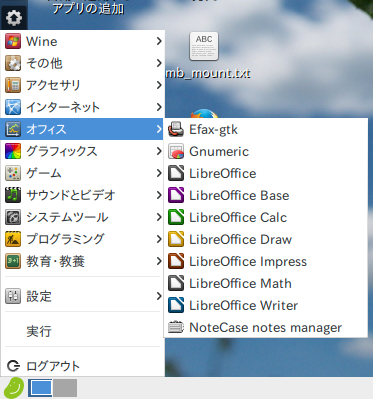The image size is (373, 399).
Task: Collapse the オフィス submenu arrow
Action: coord(159,129)
